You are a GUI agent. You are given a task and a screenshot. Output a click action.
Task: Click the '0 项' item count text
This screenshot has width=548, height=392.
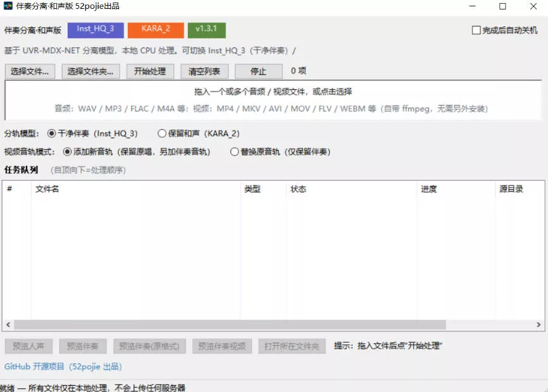299,71
